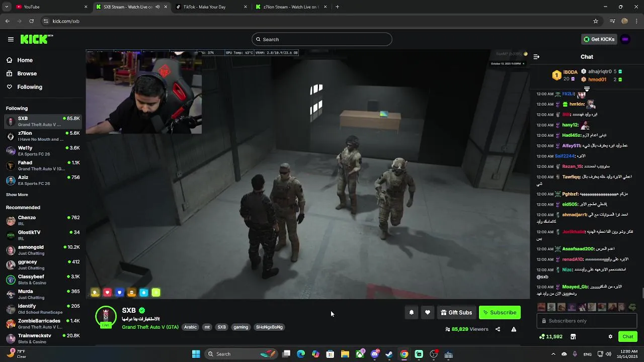Screen dimensions: 644x362
Task: Open Trainwreckstv in Recommended list
Action: tap(43, 338)
